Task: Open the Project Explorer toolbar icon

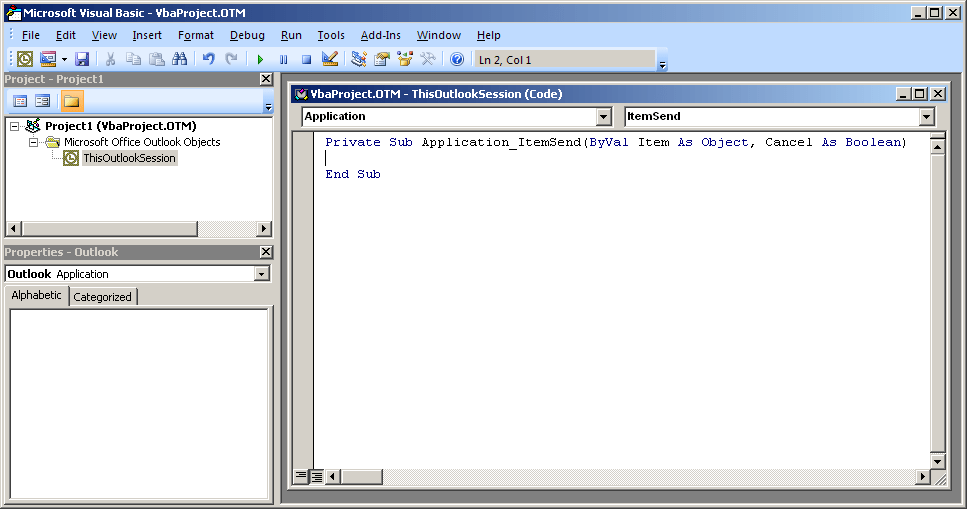Action: (x=358, y=59)
